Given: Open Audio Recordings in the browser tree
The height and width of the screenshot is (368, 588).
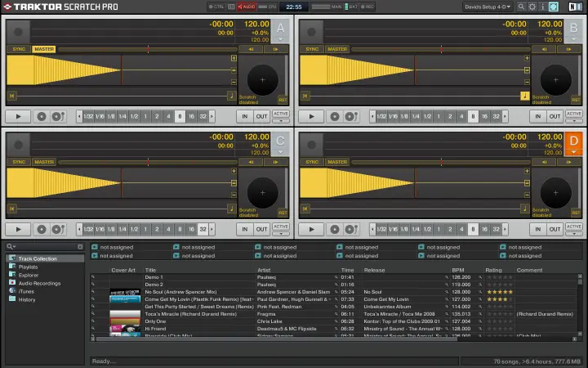Looking at the screenshot, I should point(39,283).
